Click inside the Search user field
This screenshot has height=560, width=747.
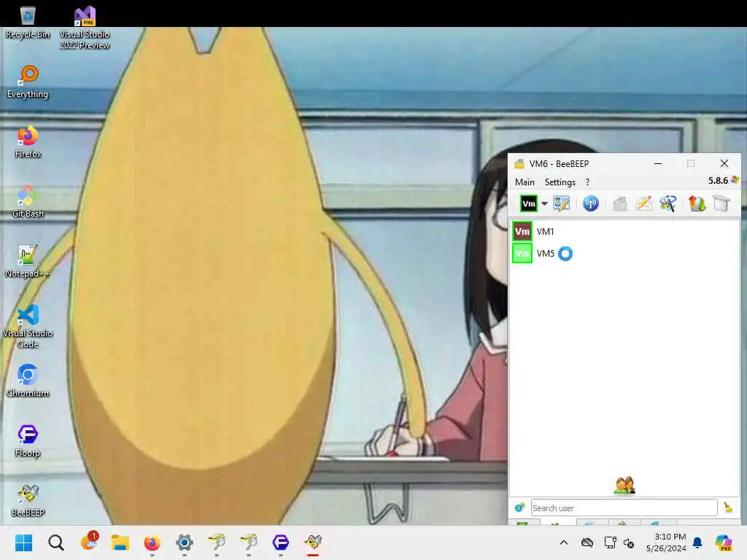[624, 508]
